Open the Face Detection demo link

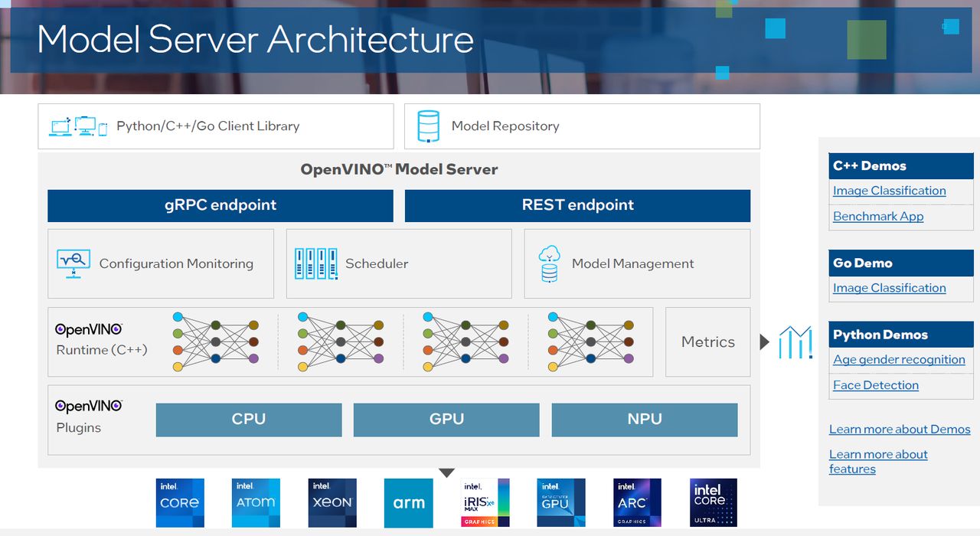[876, 385]
